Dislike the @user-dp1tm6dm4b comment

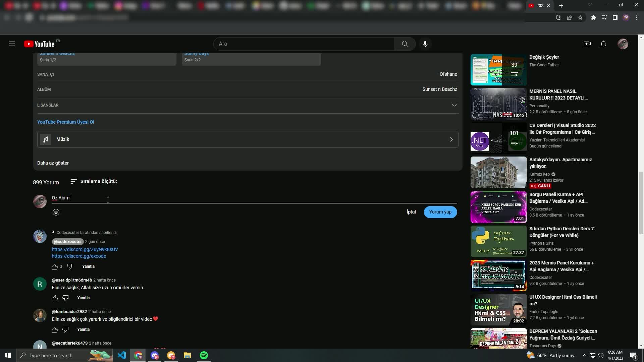65,298
